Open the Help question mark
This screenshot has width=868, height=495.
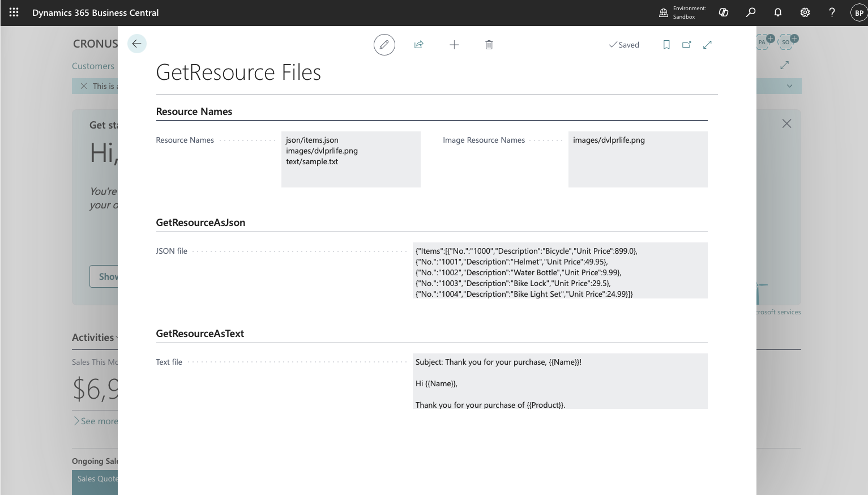(x=832, y=12)
